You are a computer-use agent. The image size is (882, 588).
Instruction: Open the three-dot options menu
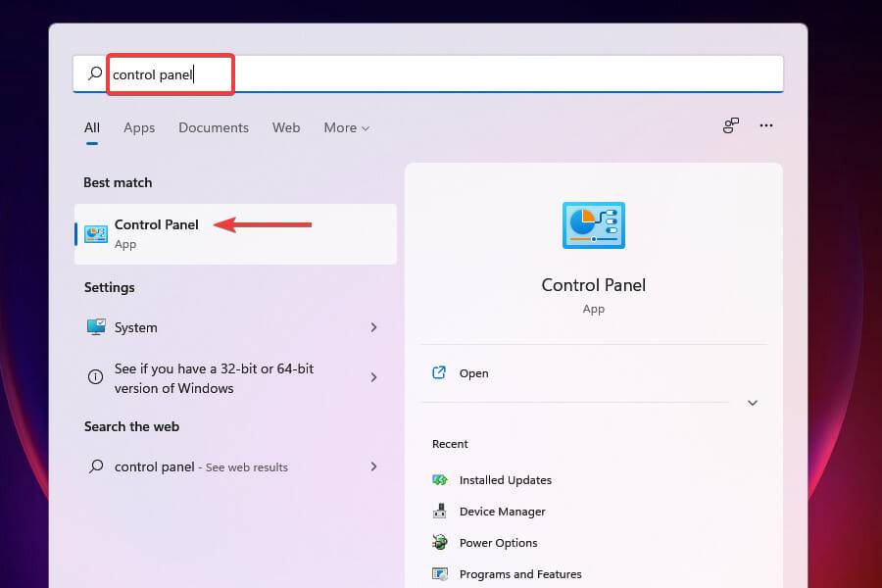pos(766,124)
